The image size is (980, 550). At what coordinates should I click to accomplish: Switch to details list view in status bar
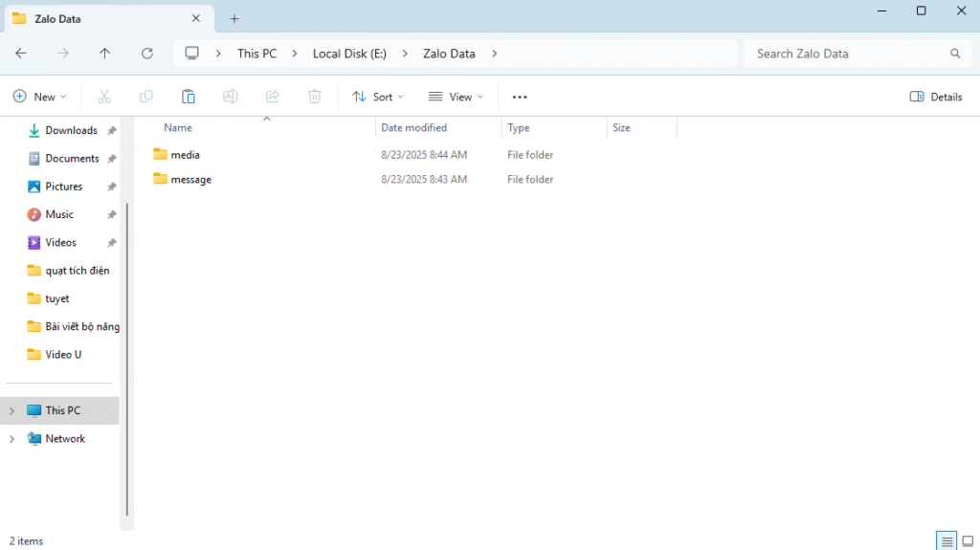click(947, 541)
